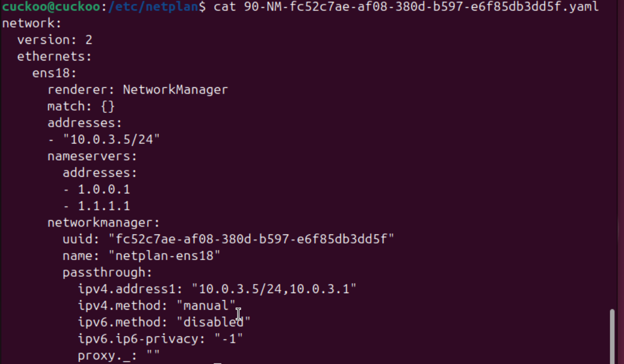Viewport: 624px width, 364px height.
Task: Click the "version: 2" line
Action: [55, 40]
